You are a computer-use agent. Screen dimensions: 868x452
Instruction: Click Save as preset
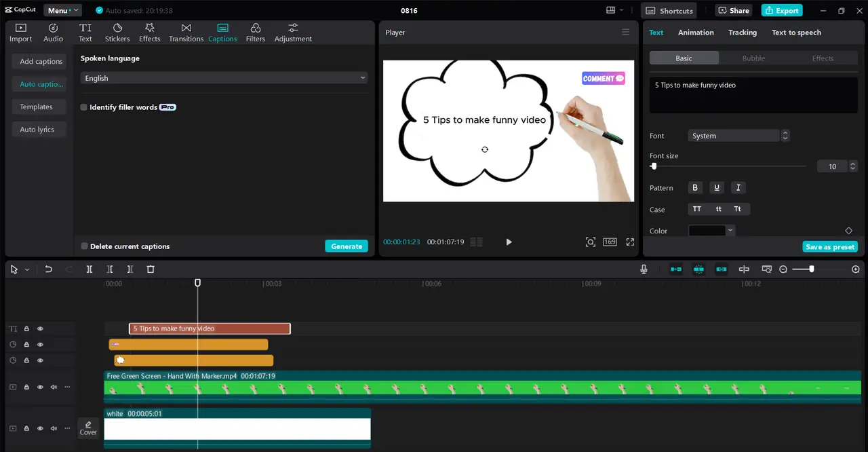point(829,246)
